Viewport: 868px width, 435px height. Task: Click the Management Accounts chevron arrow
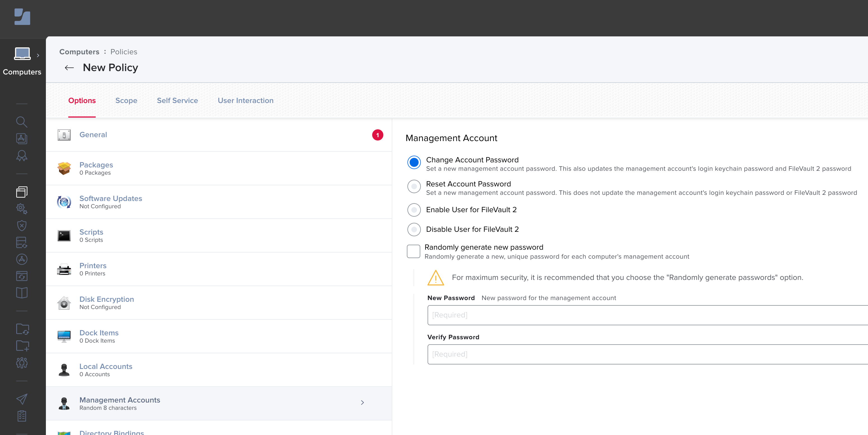coord(363,403)
